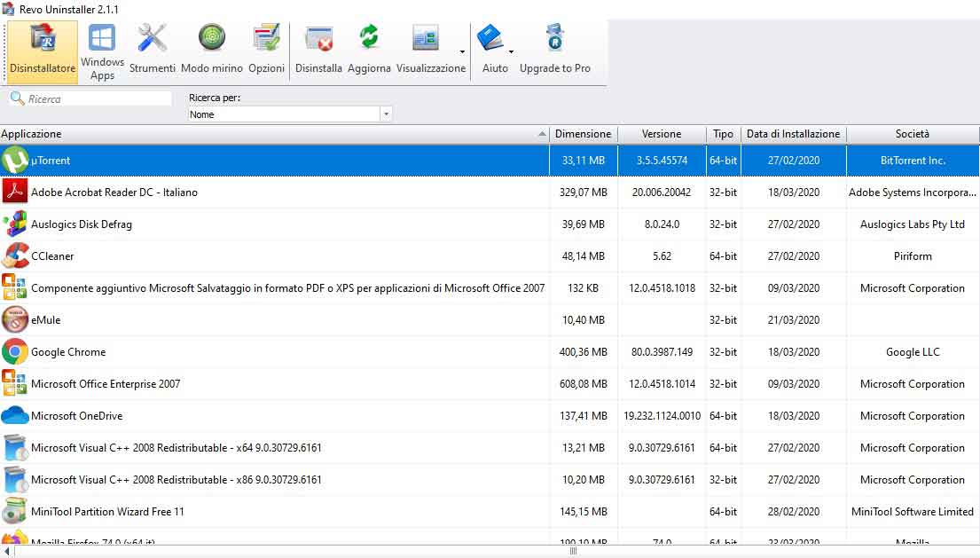Image resolution: width=980 pixels, height=558 pixels.
Task: Open the Aiuto help book icon
Action: pyautogui.click(x=490, y=38)
